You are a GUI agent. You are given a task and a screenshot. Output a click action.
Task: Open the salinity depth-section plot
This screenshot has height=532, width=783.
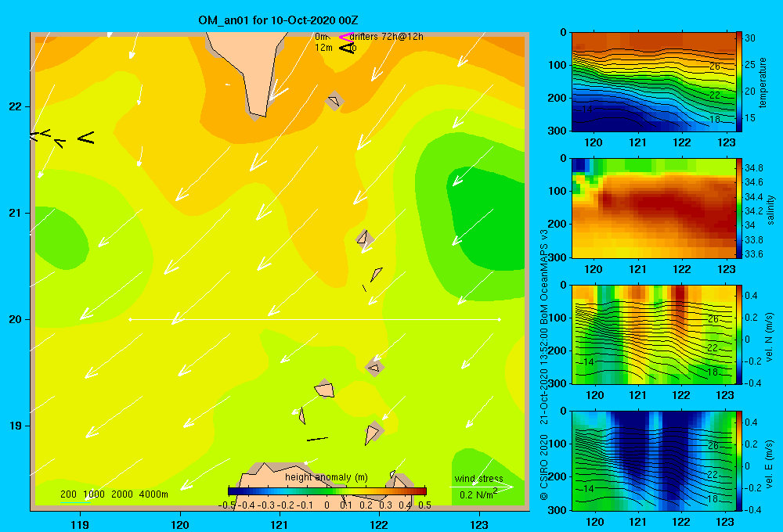pyautogui.click(x=653, y=208)
